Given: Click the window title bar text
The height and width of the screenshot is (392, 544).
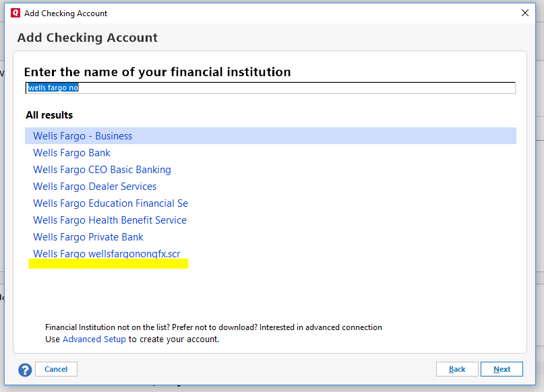Looking at the screenshot, I should pos(65,13).
